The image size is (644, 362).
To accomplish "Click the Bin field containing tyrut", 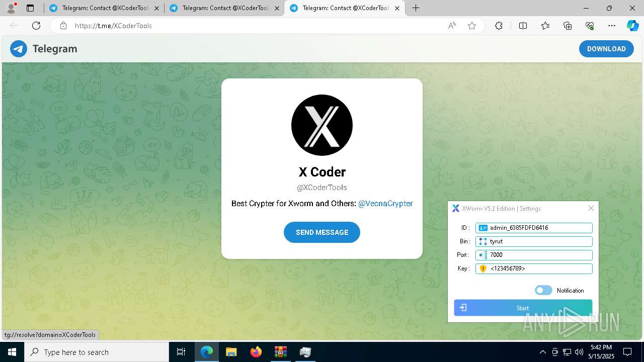I will coord(534,241).
